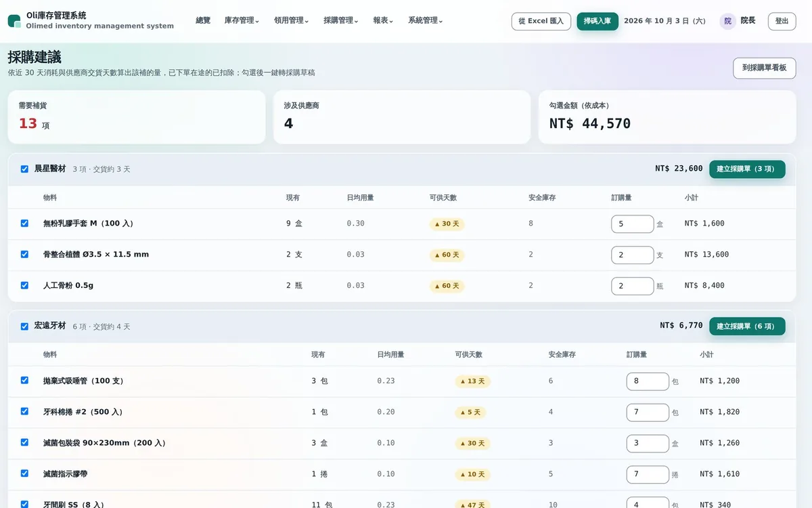
Task: Click the 院長 user name label
Action: point(748,21)
